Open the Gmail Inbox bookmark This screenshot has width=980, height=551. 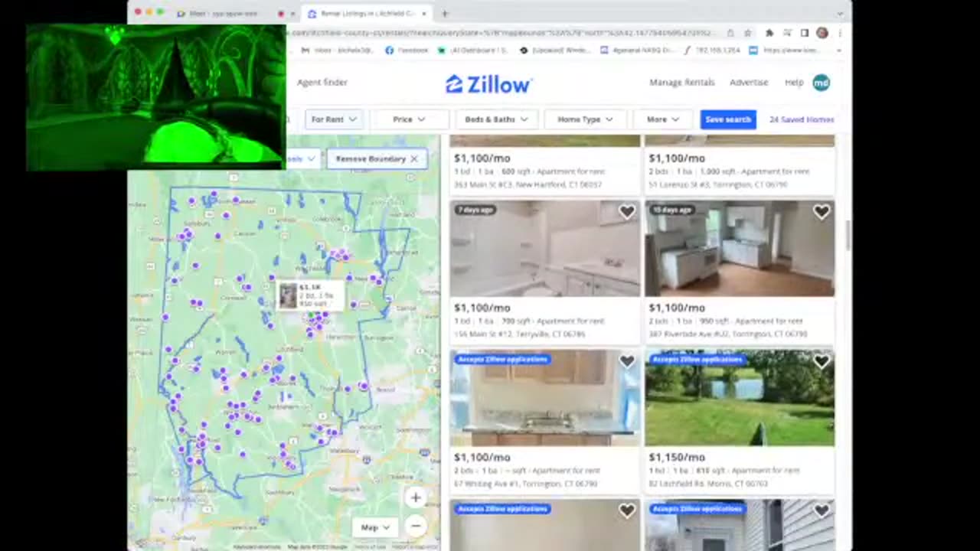tap(335, 50)
